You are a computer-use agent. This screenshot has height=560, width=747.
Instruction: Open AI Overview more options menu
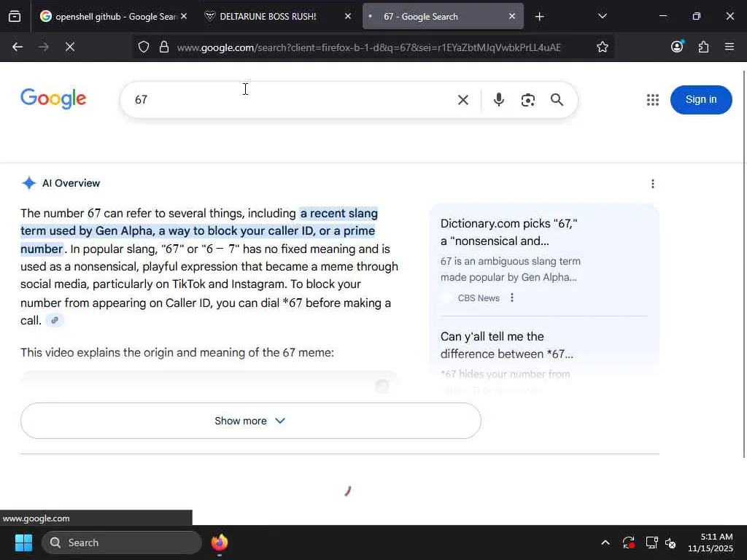pyautogui.click(x=653, y=184)
